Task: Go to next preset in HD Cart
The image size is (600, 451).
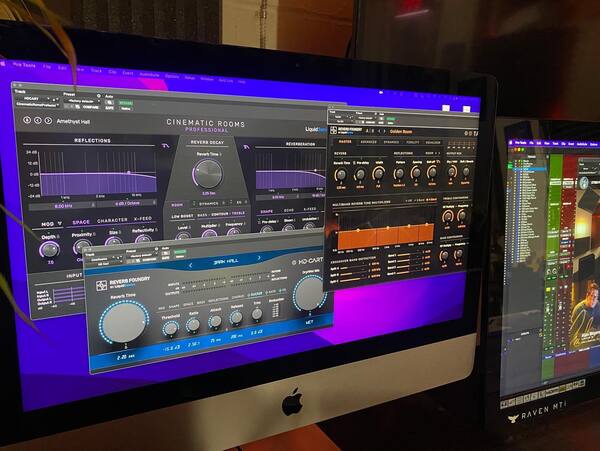Action: point(259,258)
